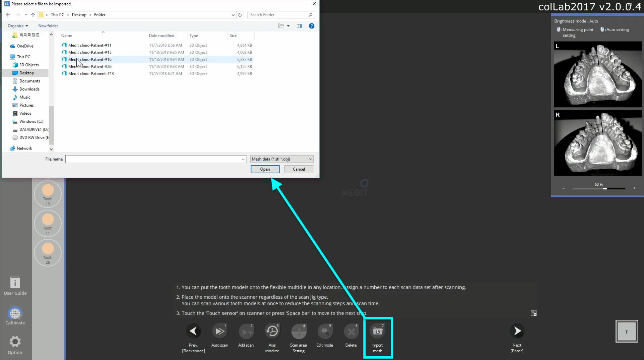Image resolution: width=644 pixels, height=360 pixels.
Task: Click the Delete scan icon
Action: pyautogui.click(x=351, y=331)
